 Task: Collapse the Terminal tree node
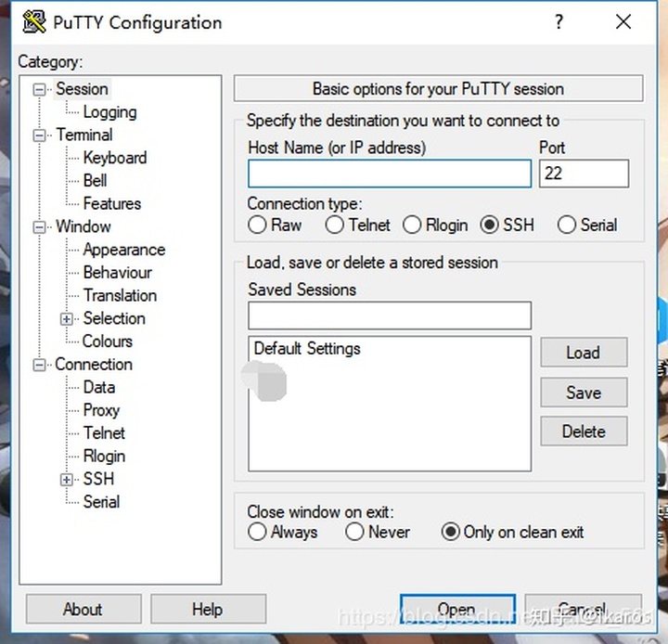[x=39, y=135]
